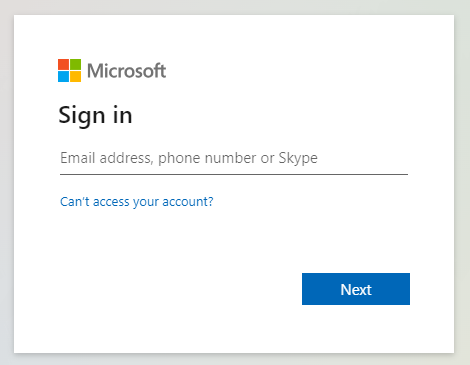The height and width of the screenshot is (365, 470).
Task: Focus the email address input field
Action: [x=234, y=158]
